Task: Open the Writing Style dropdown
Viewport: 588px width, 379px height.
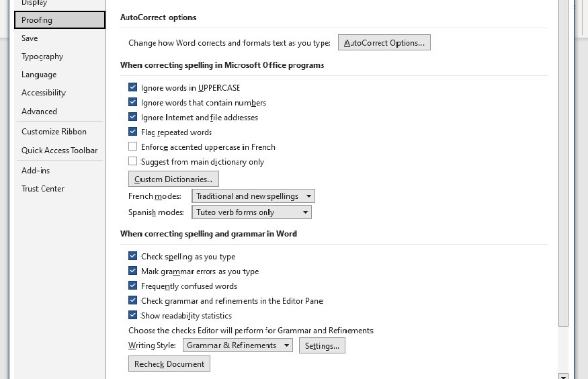Action: (x=238, y=345)
